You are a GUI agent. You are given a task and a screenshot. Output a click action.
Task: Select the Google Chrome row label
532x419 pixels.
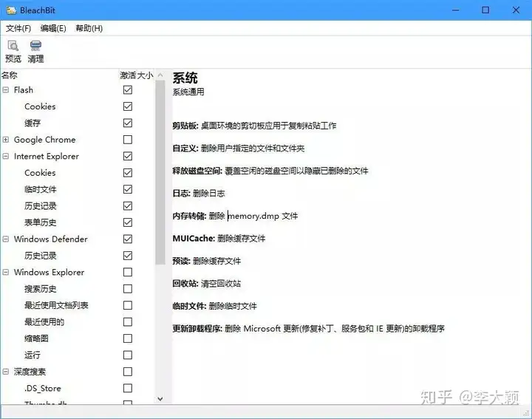45,140
